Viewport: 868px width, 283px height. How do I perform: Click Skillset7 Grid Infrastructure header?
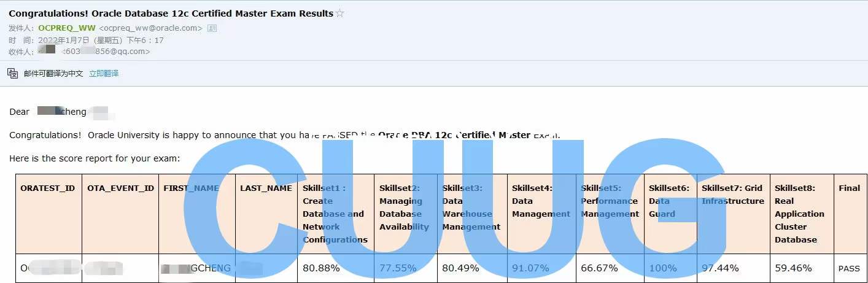pyautogui.click(x=734, y=214)
